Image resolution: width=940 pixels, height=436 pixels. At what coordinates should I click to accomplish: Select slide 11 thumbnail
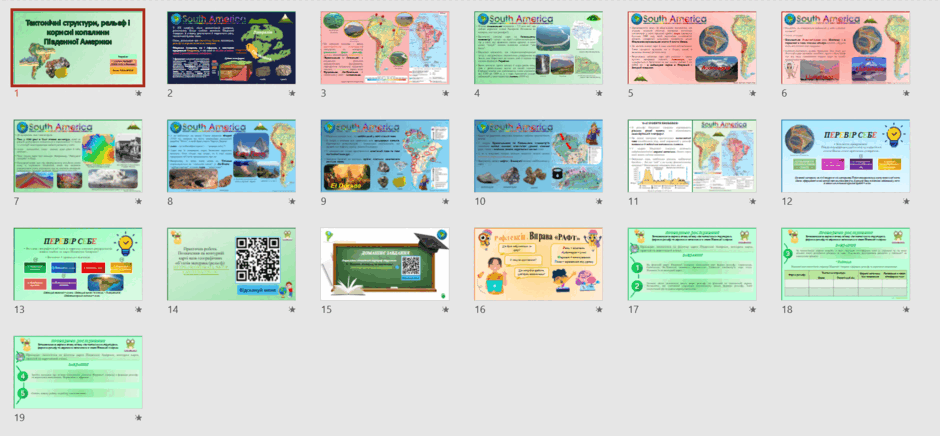pos(692,156)
